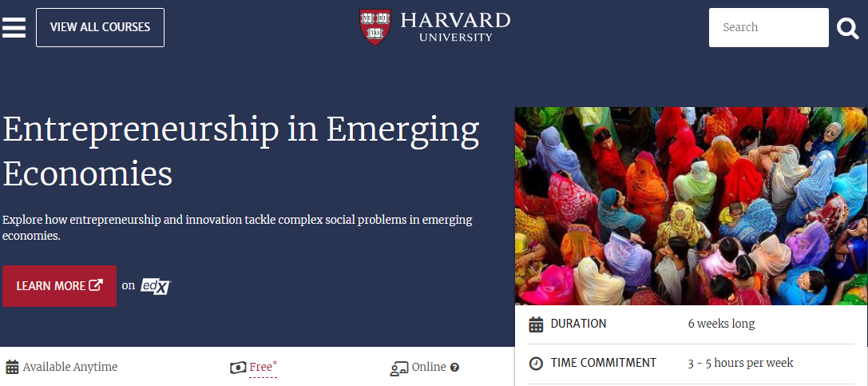Click the Duration calendar icon
Viewport: 868px width, 386px height.
(x=536, y=324)
